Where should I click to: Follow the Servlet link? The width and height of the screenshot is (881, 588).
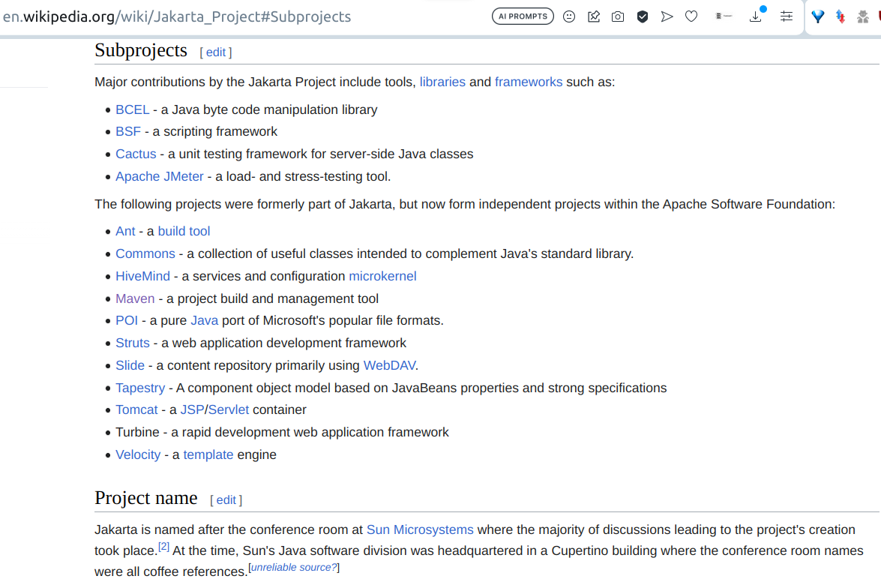click(x=228, y=409)
